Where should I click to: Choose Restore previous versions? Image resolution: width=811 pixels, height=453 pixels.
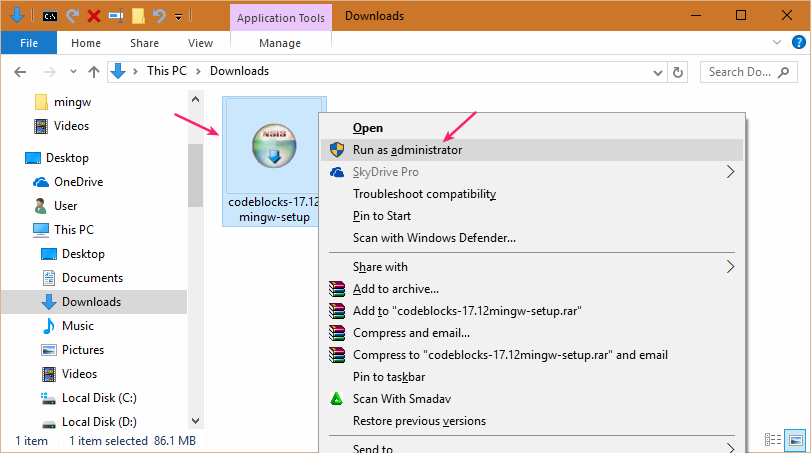[x=532, y=421]
